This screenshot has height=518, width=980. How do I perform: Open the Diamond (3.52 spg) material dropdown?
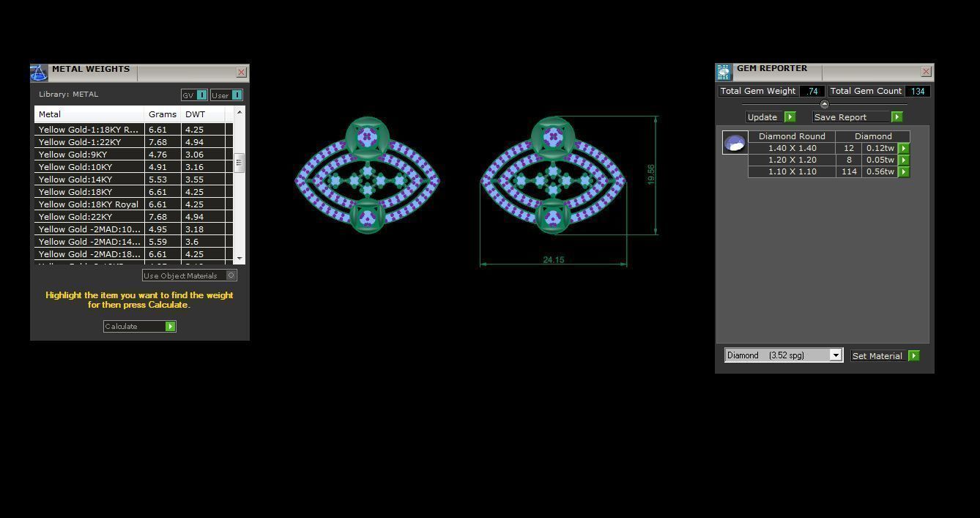(x=784, y=355)
